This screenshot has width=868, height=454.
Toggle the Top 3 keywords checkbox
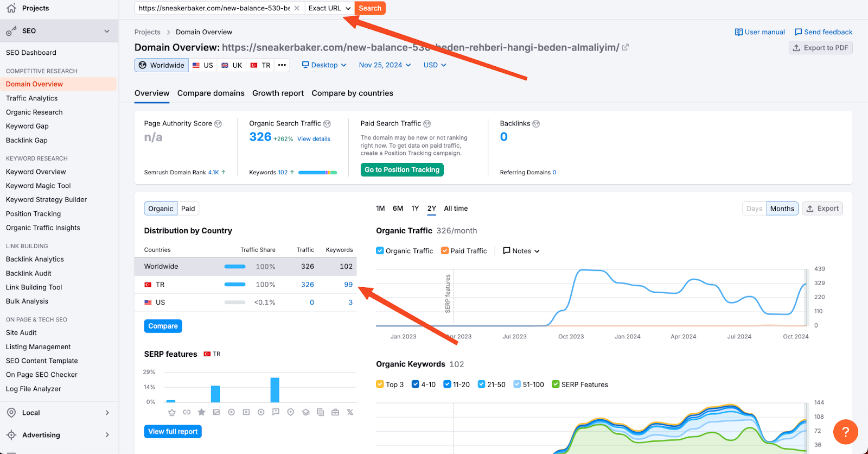tap(380, 384)
